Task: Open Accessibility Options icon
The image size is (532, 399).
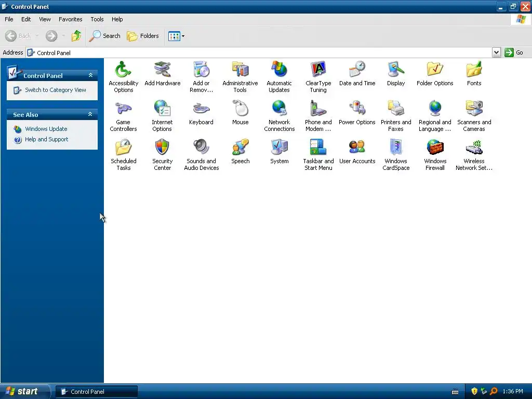Action: 123,77
